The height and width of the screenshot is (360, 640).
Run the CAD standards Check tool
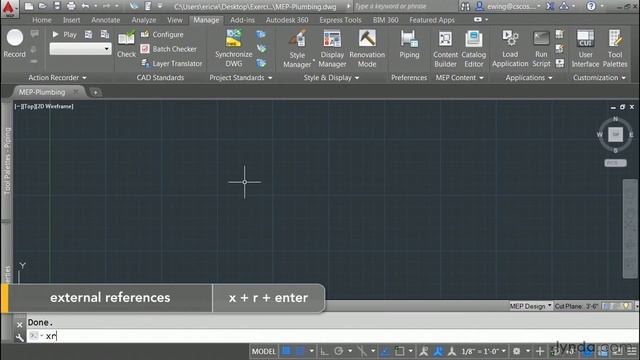point(126,44)
